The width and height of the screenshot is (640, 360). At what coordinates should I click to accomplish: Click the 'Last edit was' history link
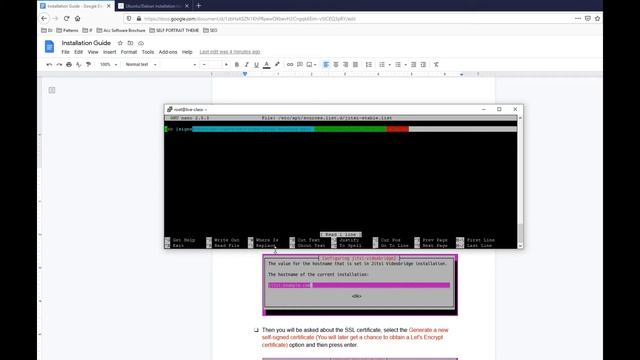coord(230,52)
